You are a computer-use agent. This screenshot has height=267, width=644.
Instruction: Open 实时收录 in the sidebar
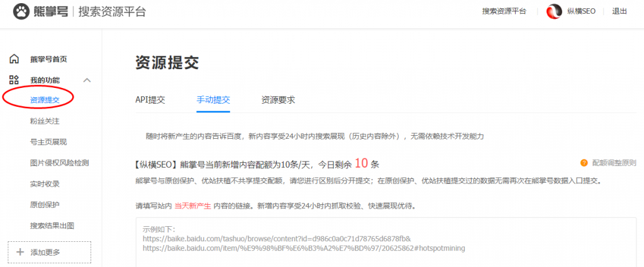tap(45, 183)
